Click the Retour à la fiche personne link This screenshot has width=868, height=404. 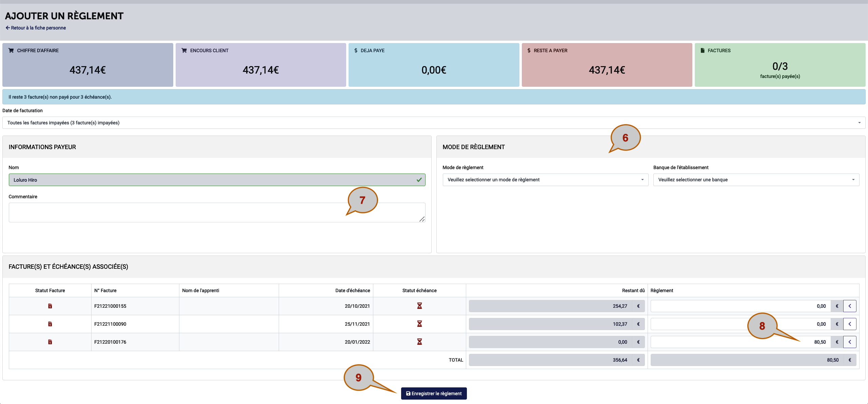(x=36, y=28)
